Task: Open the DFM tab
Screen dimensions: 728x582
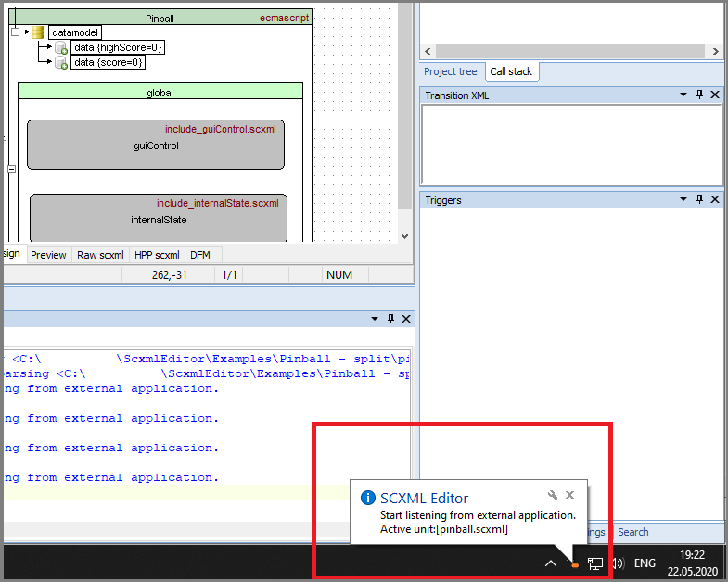Action: [200, 255]
